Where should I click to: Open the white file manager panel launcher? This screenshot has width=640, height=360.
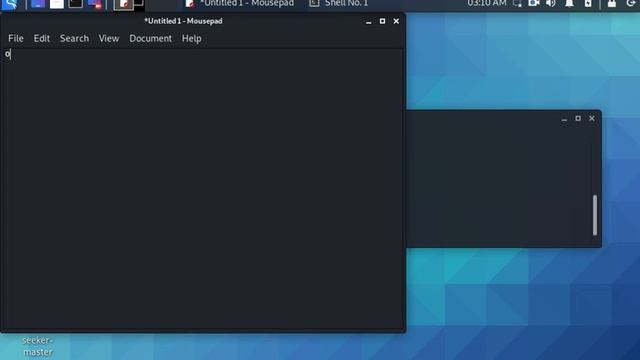[x=56, y=4]
